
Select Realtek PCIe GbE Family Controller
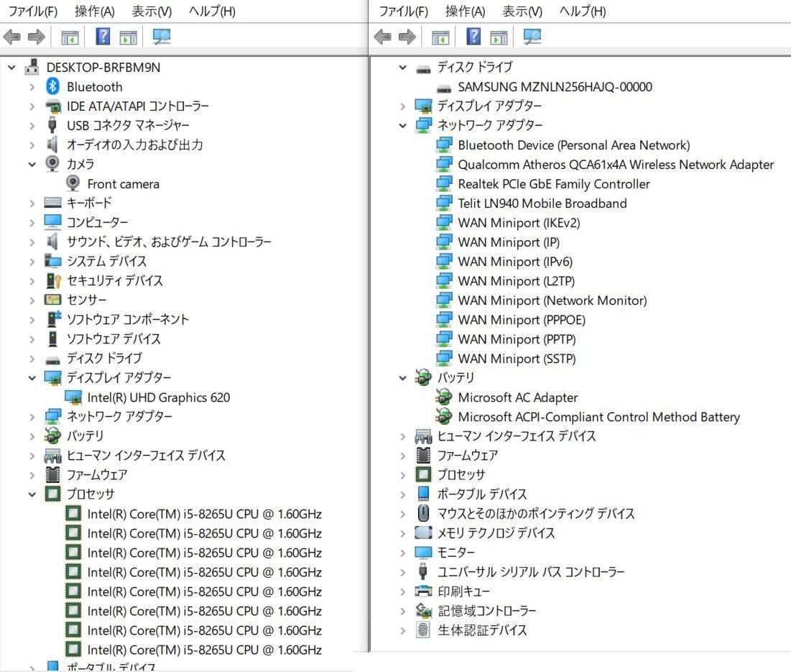coord(554,184)
